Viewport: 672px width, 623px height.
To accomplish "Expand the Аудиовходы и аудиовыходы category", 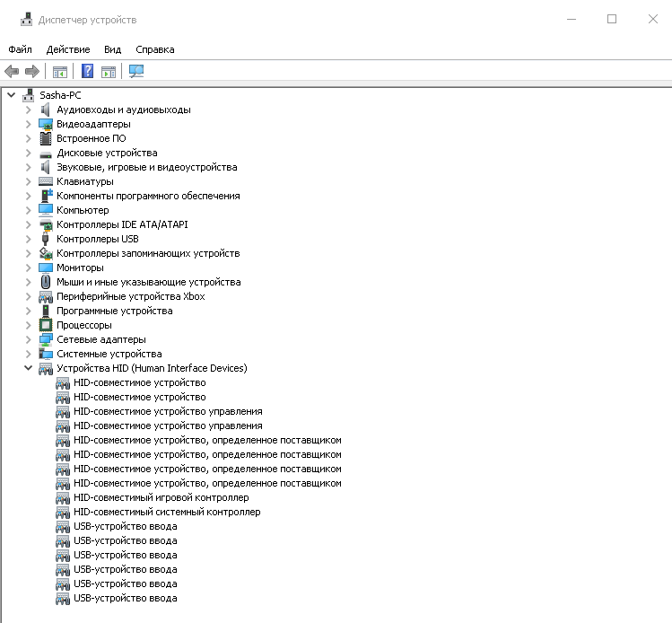I will pos(29,110).
